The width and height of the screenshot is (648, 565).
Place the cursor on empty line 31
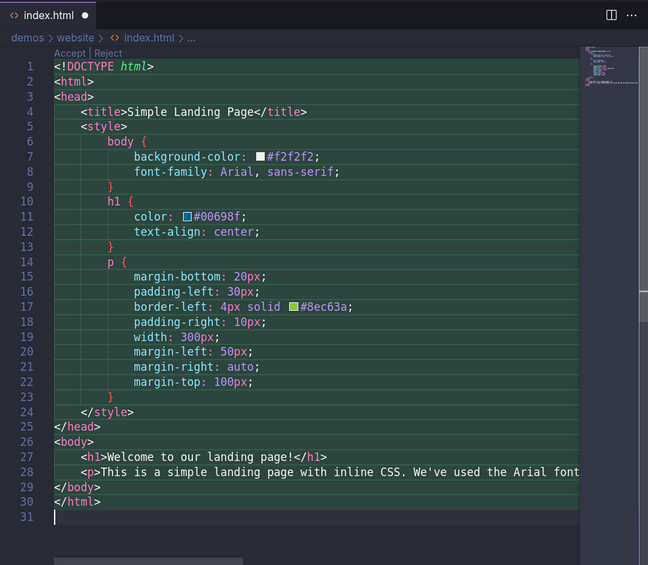coord(317,517)
